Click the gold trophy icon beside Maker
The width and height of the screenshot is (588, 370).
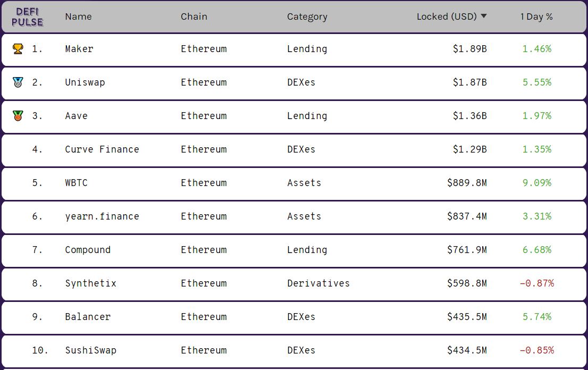[18, 49]
